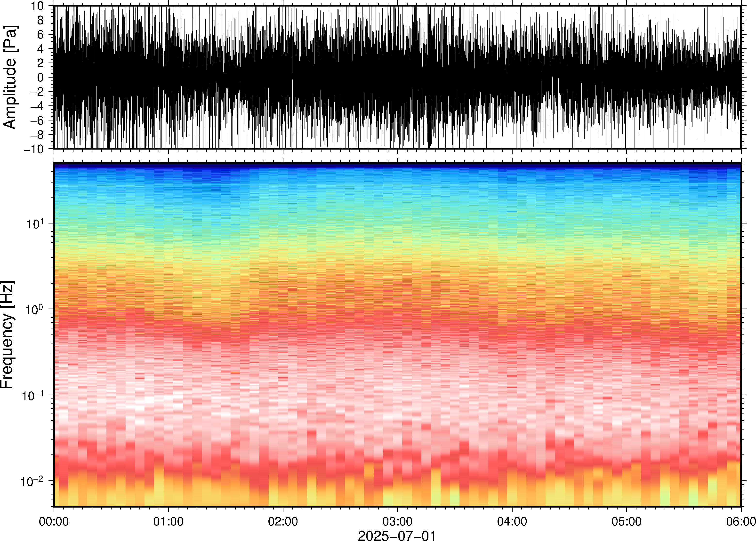Select the 03:00 time tick label
The height and width of the screenshot is (541, 756).
pos(397,521)
